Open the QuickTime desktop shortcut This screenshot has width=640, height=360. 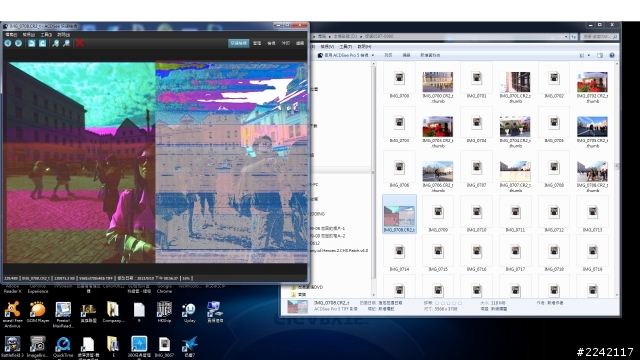pos(63,346)
